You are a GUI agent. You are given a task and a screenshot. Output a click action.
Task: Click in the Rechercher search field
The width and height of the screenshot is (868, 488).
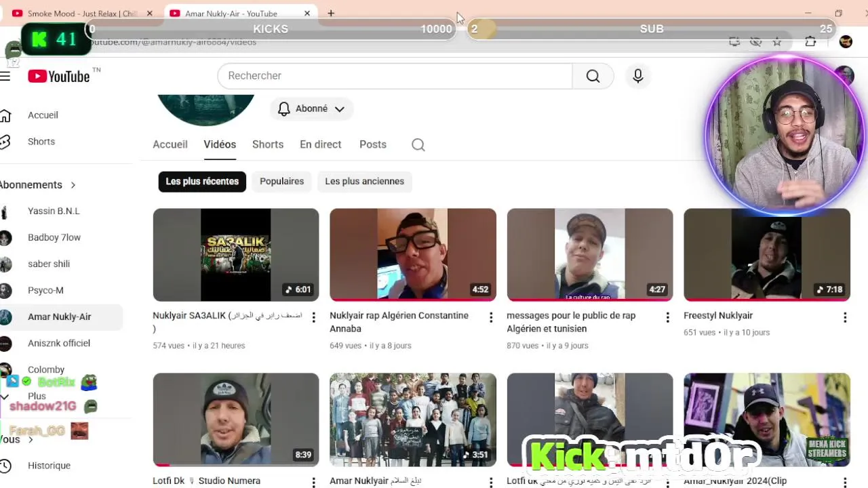395,76
